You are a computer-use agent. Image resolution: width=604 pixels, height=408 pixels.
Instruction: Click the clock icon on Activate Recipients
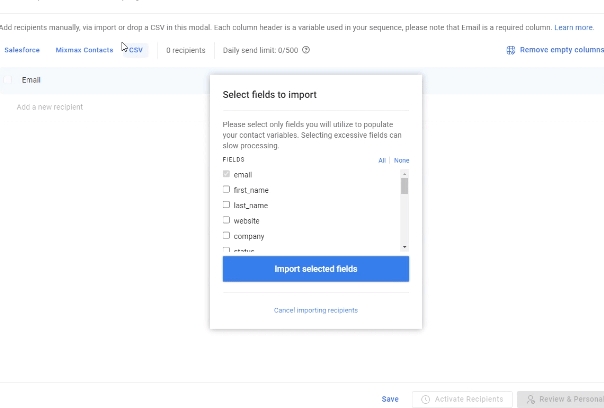[x=426, y=399]
